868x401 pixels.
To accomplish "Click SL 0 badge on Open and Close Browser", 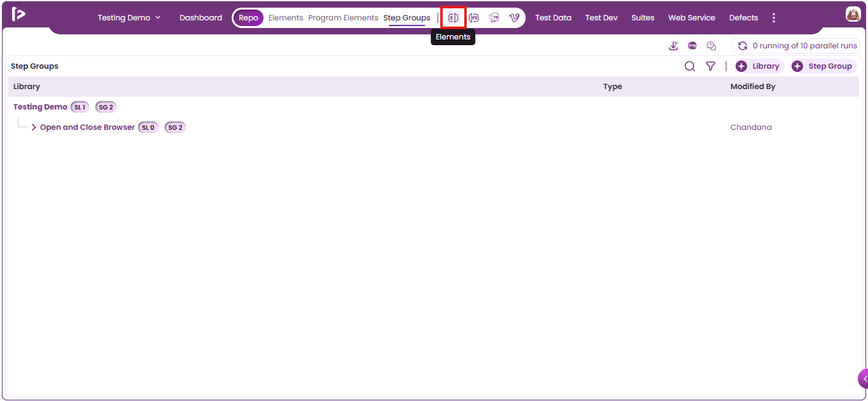I will click(148, 127).
